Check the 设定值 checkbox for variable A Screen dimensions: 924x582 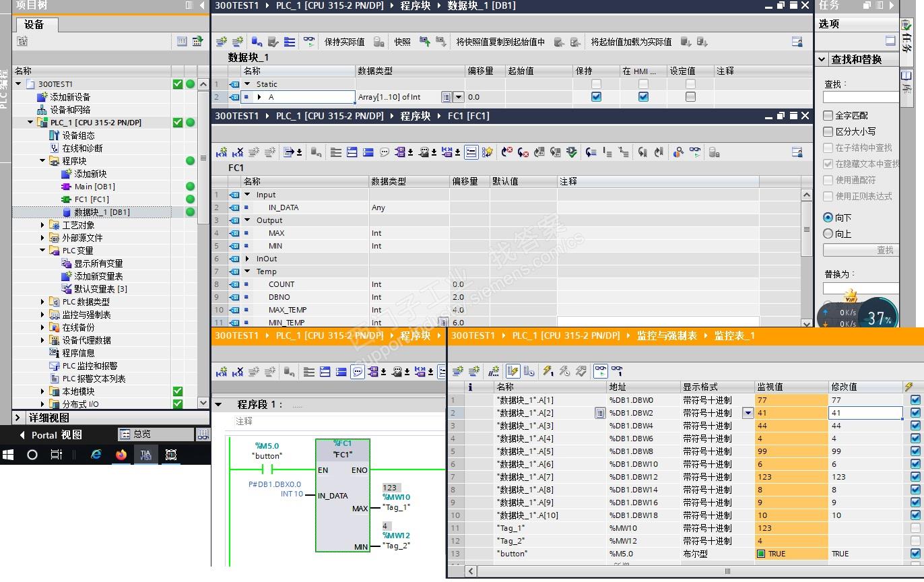(x=690, y=97)
